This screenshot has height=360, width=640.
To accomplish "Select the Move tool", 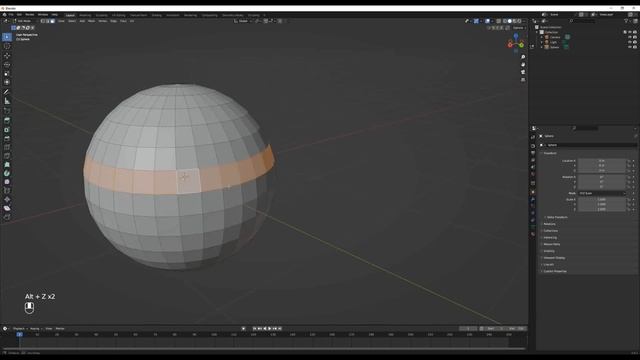I will point(7,56).
